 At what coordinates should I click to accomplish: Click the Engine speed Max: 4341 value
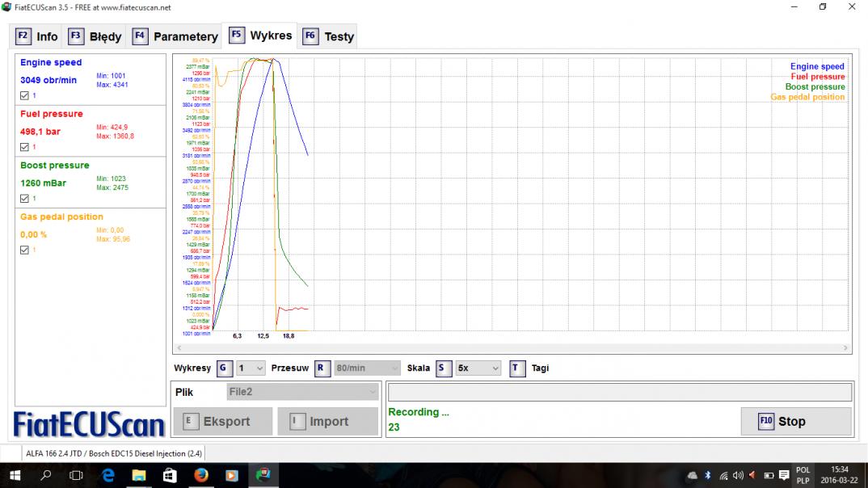(x=112, y=85)
